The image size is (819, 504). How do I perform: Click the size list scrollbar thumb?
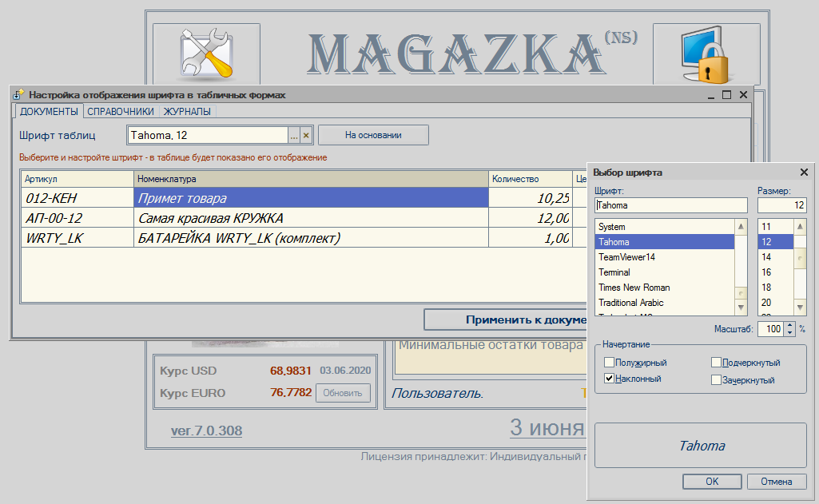pyautogui.click(x=800, y=259)
